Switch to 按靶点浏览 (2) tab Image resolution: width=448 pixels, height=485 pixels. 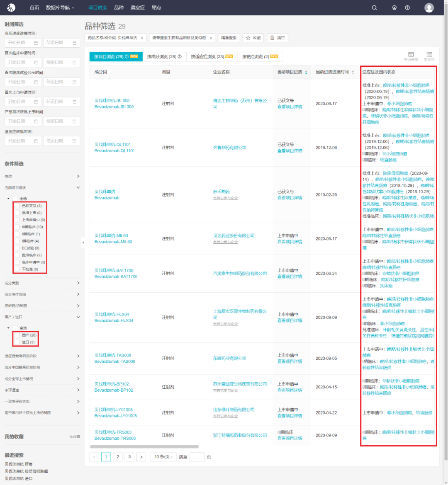(260, 57)
